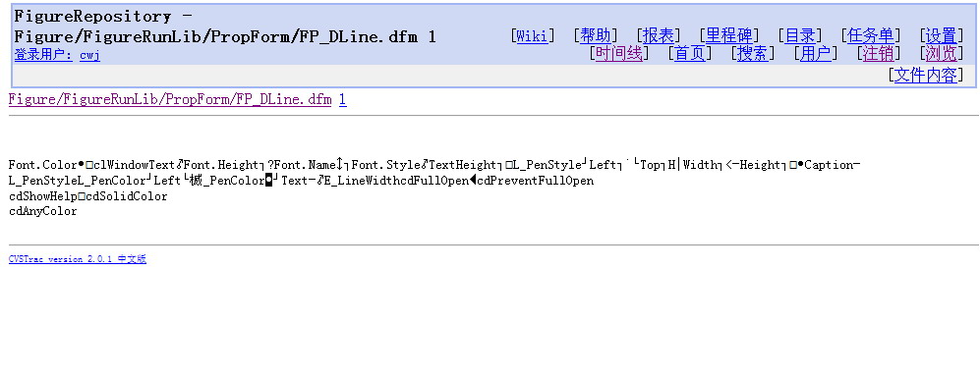Open the 文件内容 file content link
This screenshot has width=980, height=377.
[x=926, y=76]
